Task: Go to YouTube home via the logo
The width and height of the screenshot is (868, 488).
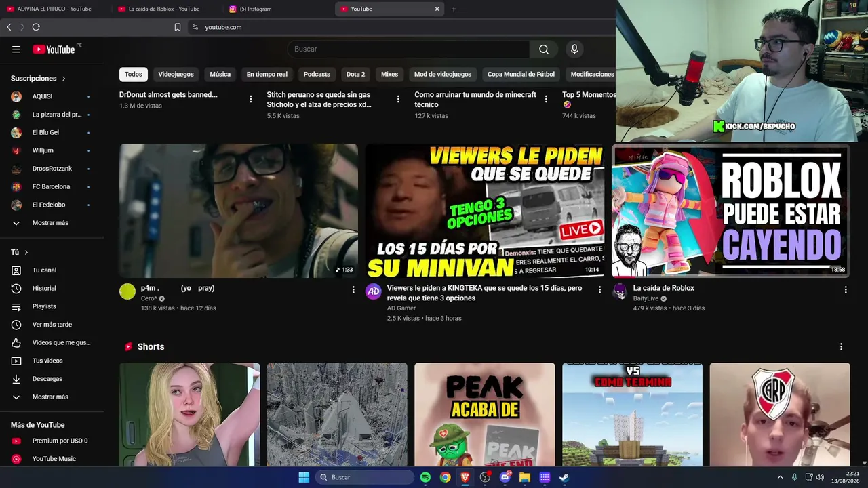Action: [x=54, y=49]
